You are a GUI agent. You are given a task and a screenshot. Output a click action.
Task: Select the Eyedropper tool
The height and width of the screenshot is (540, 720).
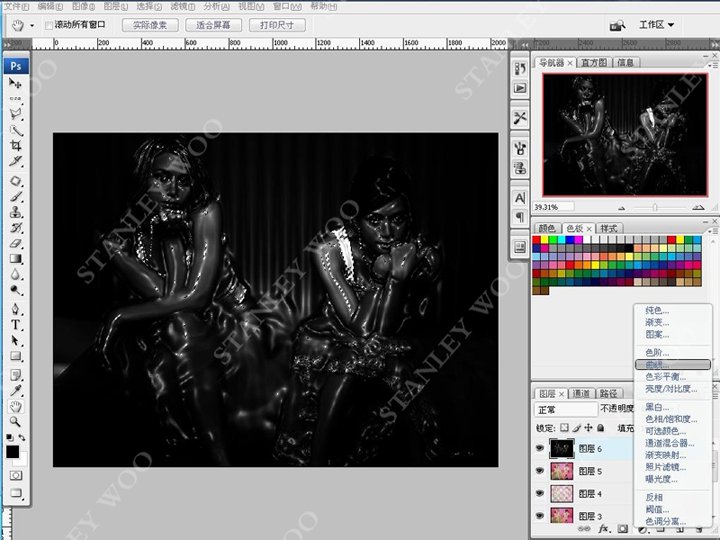[16, 391]
